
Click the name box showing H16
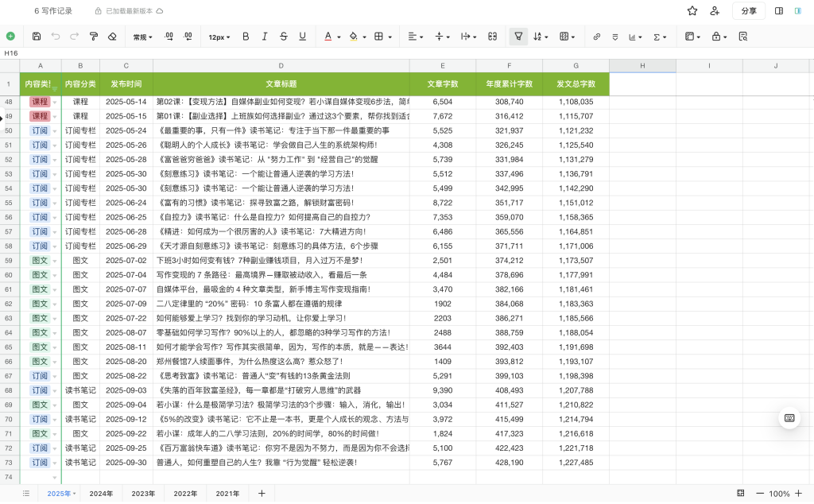tap(13, 52)
